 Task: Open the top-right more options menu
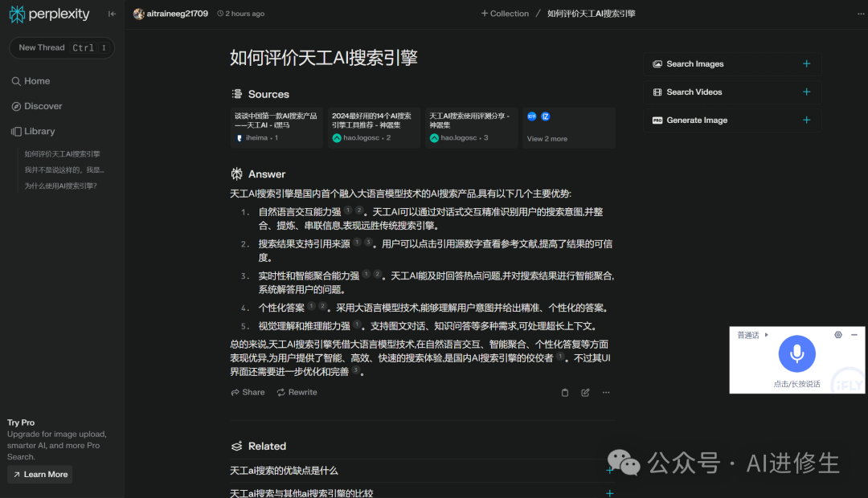pyautogui.click(x=861, y=14)
